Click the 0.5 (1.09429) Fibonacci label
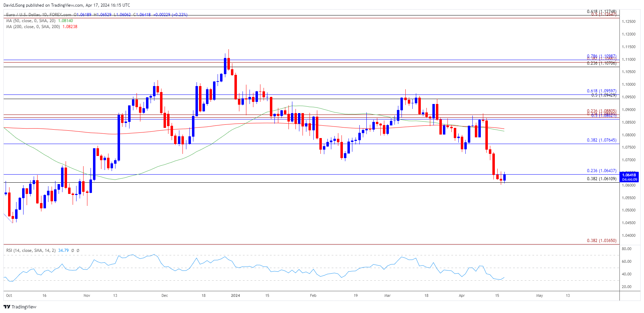644x313 pixels. (x=604, y=95)
